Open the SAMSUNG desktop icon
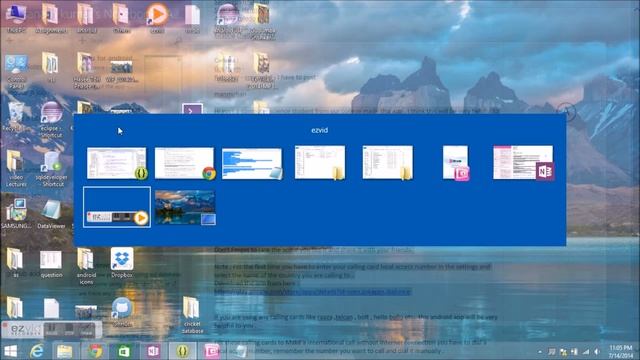640x360 pixels. click(x=16, y=214)
